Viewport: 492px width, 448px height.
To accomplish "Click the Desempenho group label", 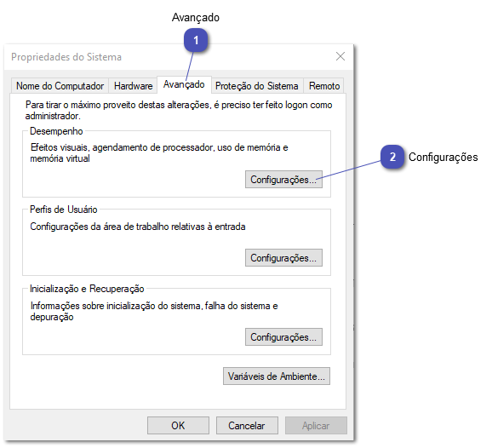I will (x=56, y=131).
